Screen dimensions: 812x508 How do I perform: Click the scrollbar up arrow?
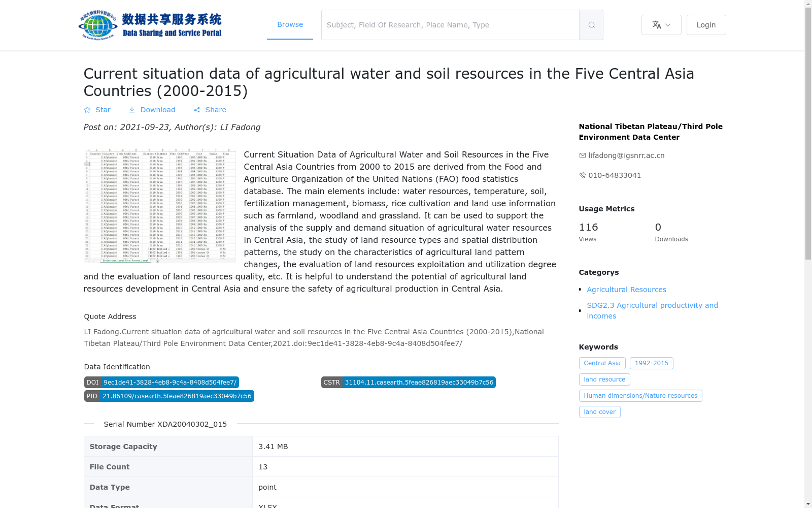point(808,4)
